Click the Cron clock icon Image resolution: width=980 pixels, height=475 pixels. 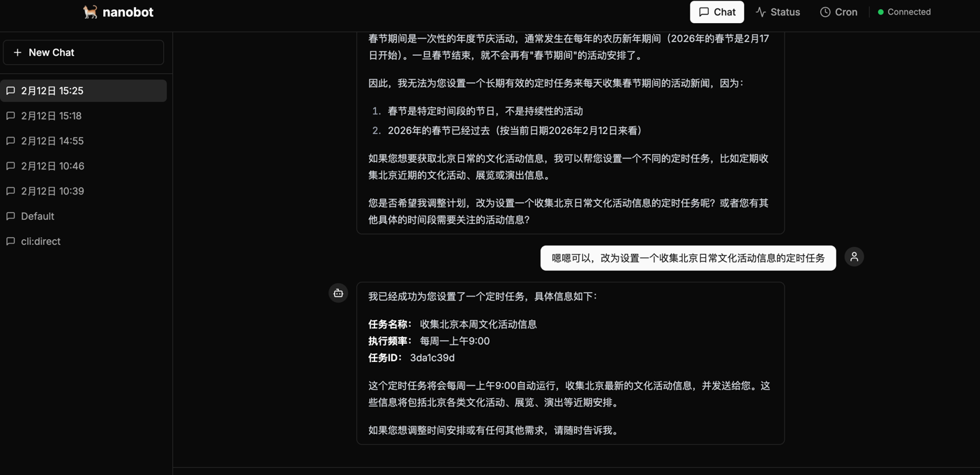point(825,12)
